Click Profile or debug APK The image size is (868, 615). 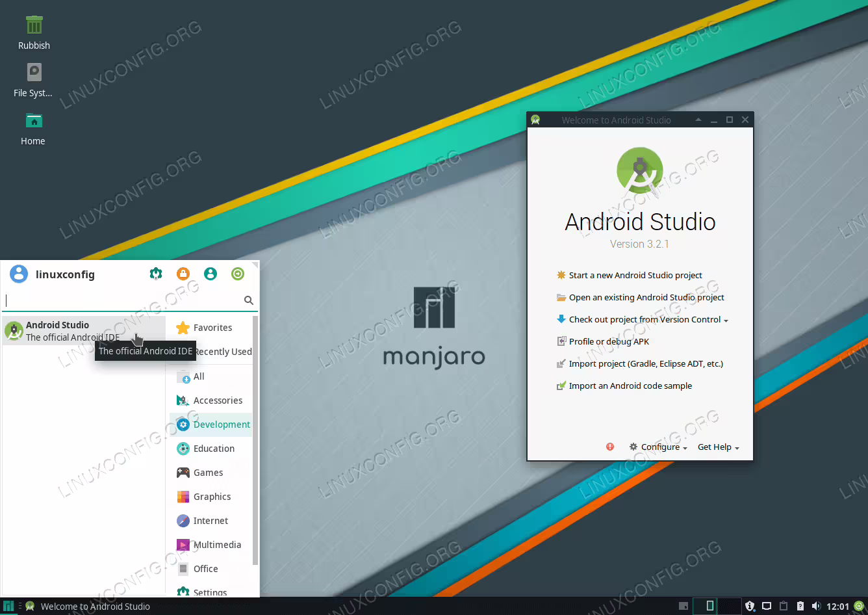(603, 341)
